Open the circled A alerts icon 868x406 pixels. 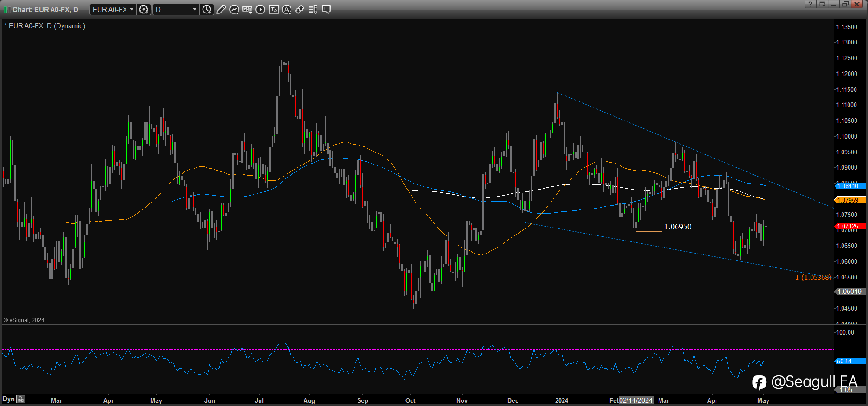[x=287, y=9]
